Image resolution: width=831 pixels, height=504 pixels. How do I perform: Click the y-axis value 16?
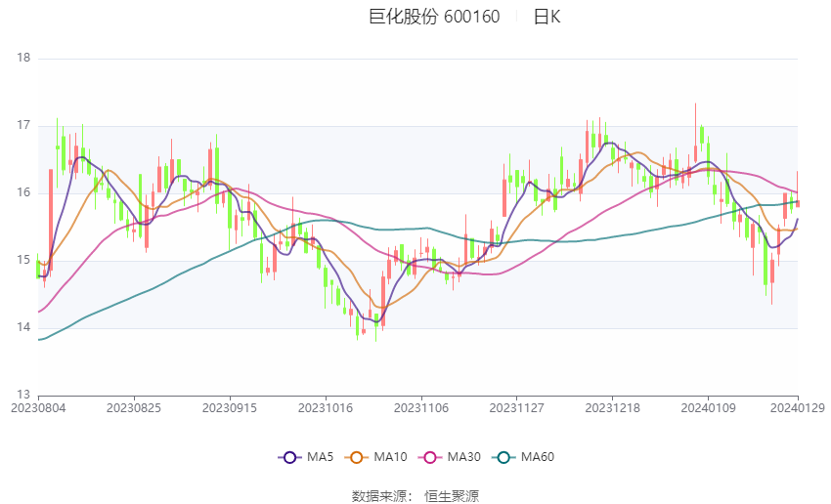pos(23,192)
